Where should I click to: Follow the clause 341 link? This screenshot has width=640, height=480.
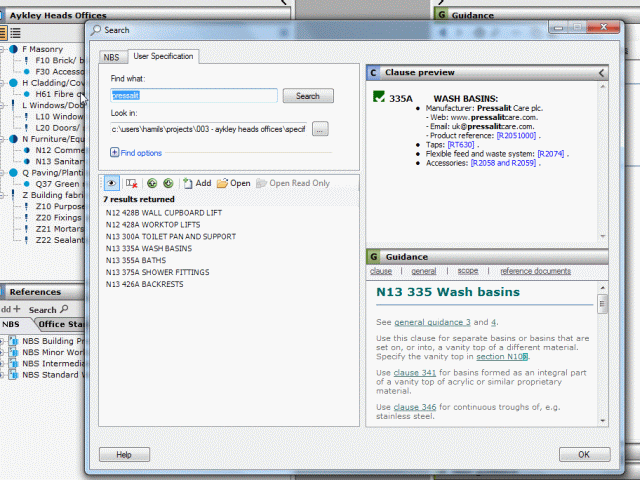pyautogui.click(x=415, y=373)
